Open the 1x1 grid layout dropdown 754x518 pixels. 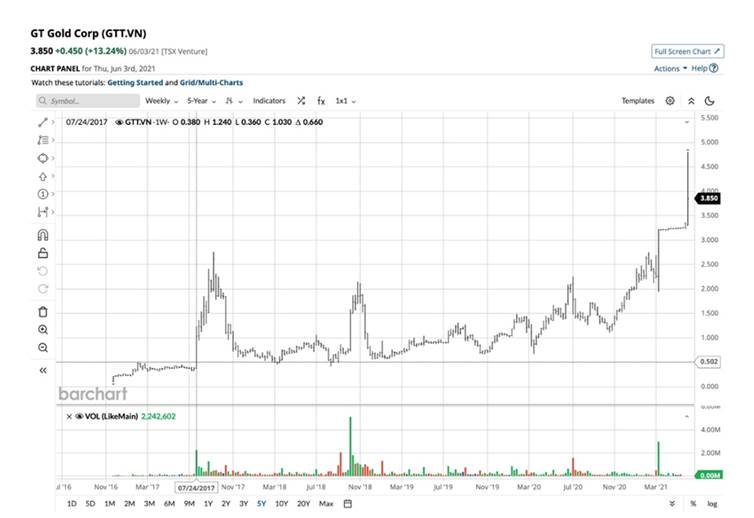click(345, 101)
